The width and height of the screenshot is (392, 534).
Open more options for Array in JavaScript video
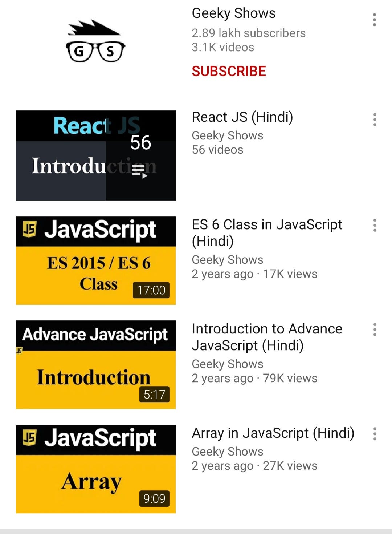pyautogui.click(x=375, y=434)
